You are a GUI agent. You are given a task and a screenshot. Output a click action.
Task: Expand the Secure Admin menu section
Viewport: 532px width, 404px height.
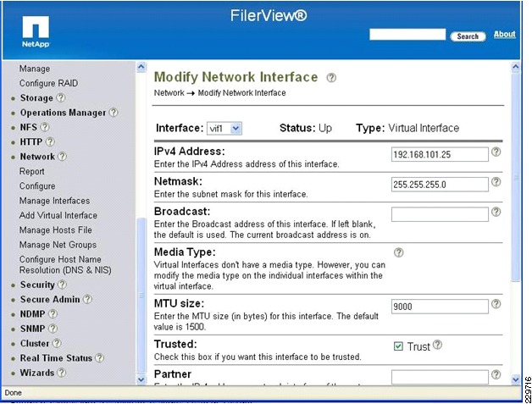click(50, 299)
